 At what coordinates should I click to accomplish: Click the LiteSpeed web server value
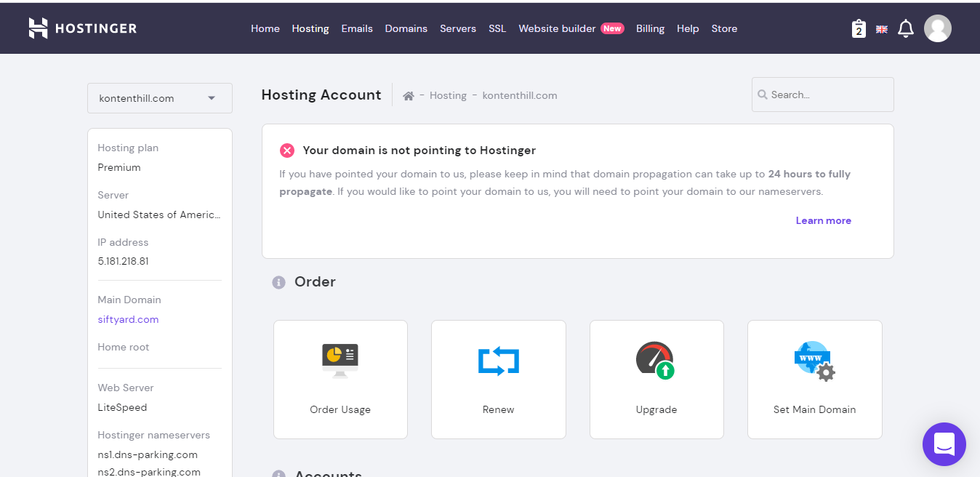122,407
